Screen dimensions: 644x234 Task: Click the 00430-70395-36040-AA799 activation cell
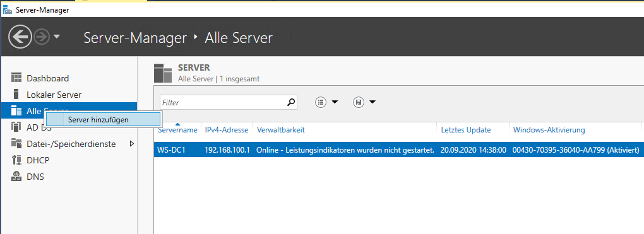[x=576, y=150]
